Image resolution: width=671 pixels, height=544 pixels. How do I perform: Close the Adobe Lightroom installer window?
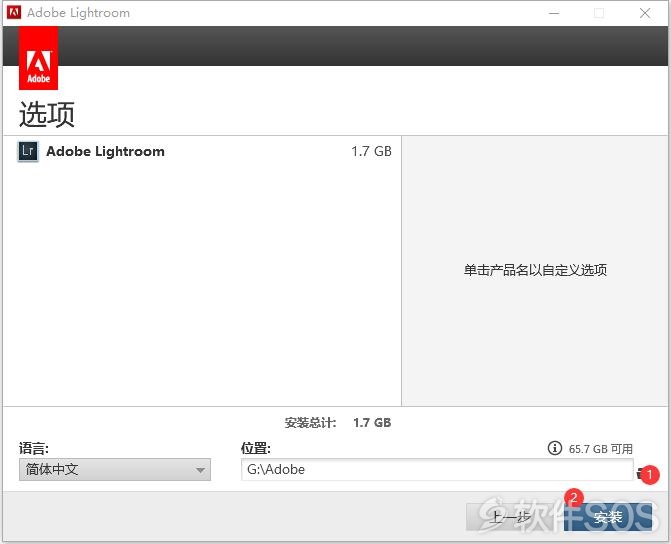click(645, 13)
